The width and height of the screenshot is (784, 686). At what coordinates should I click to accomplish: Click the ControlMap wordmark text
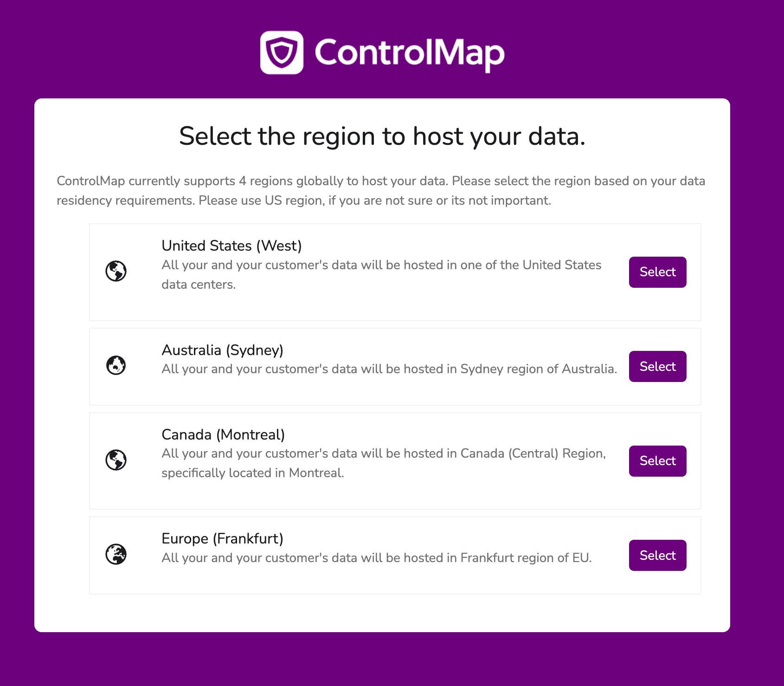(410, 53)
